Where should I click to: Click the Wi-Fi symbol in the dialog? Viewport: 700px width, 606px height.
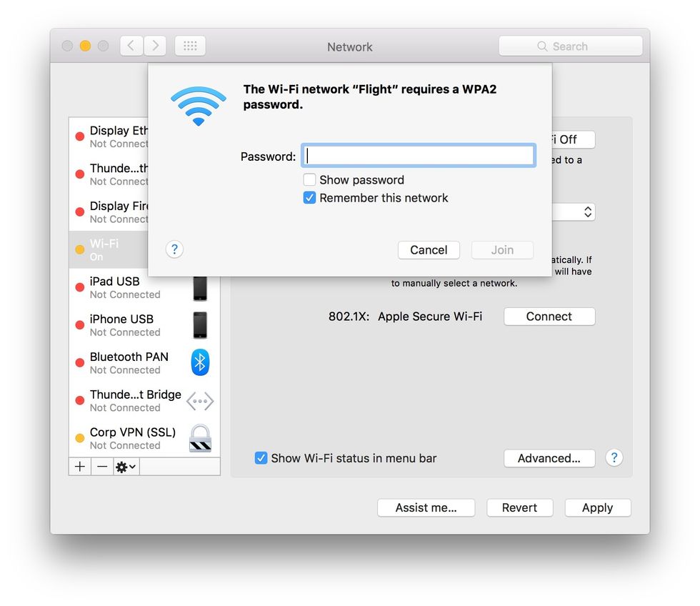click(x=199, y=104)
